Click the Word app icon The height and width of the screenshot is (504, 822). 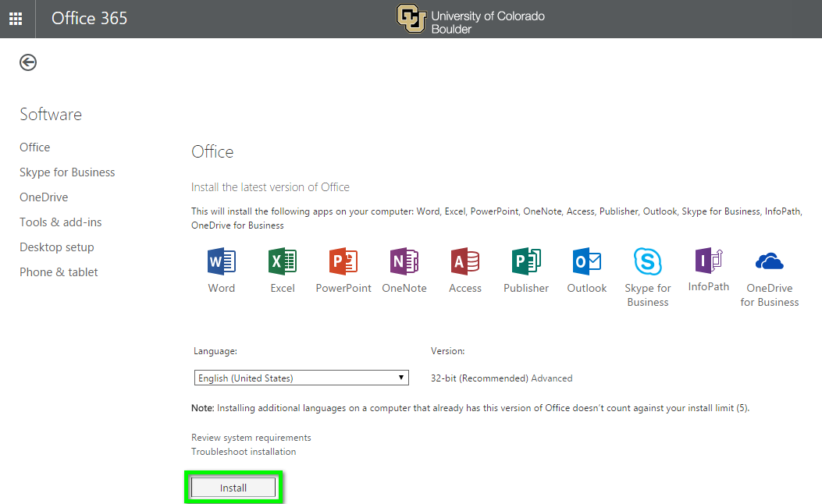pyautogui.click(x=222, y=261)
